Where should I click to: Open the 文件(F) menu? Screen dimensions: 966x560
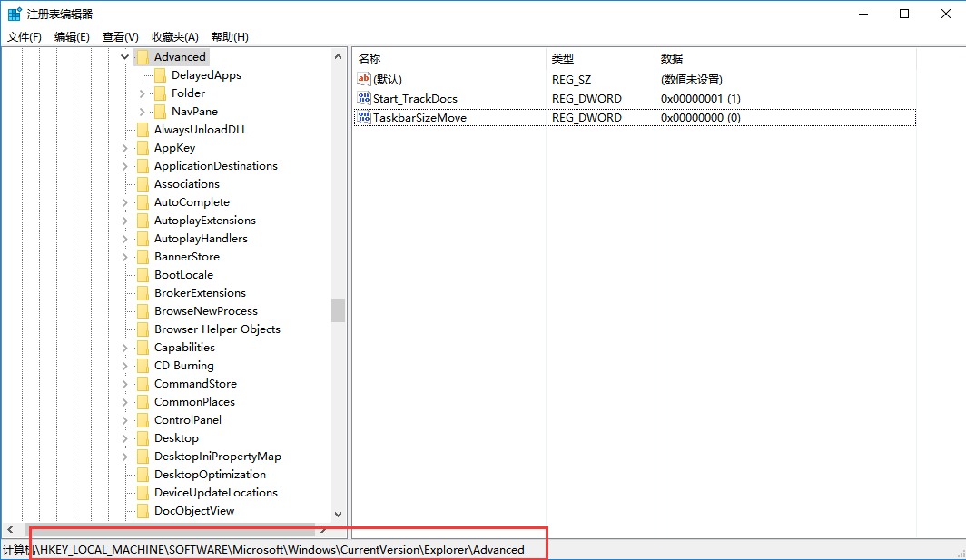tap(25, 37)
